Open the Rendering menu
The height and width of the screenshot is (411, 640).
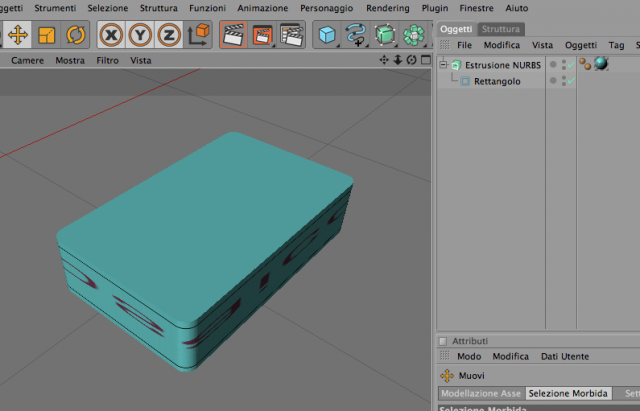click(x=388, y=8)
